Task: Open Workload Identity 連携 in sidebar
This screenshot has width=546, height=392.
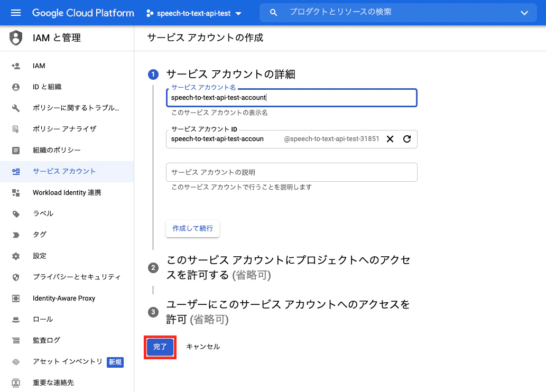Action: [67, 192]
